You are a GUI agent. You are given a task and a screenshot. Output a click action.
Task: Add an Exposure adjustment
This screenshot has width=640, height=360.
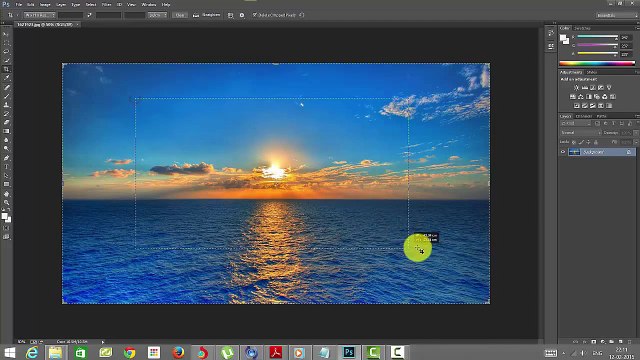click(600, 88)
